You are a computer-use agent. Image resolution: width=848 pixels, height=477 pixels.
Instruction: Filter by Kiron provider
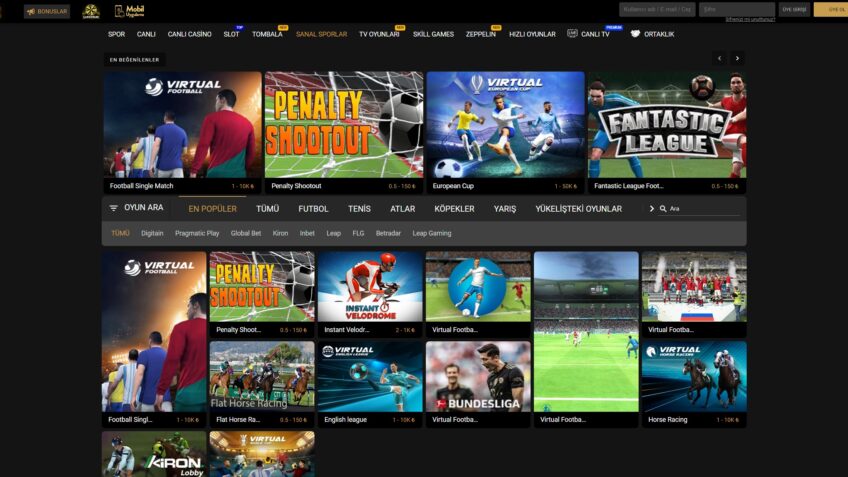click(280, 233)
